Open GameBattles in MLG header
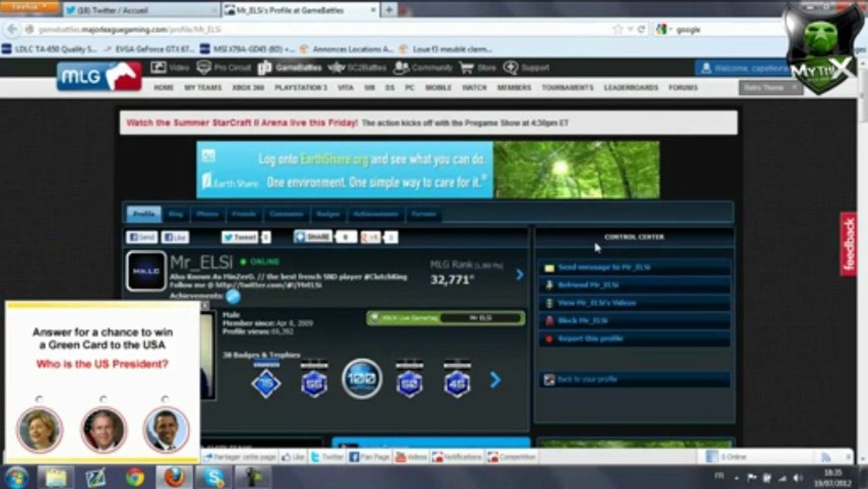The height and width of the screenshot is (489, 868). coord(290,68)
